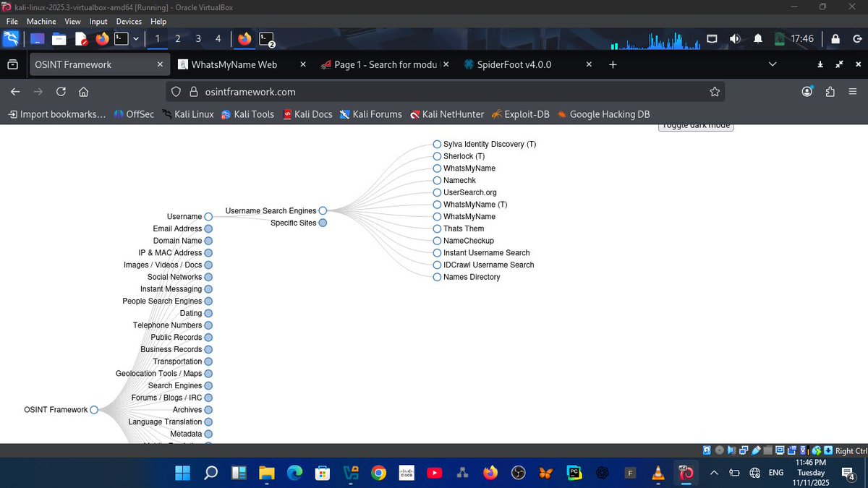
Task: Click the Kali network connection icon
Action: point(712,38)
